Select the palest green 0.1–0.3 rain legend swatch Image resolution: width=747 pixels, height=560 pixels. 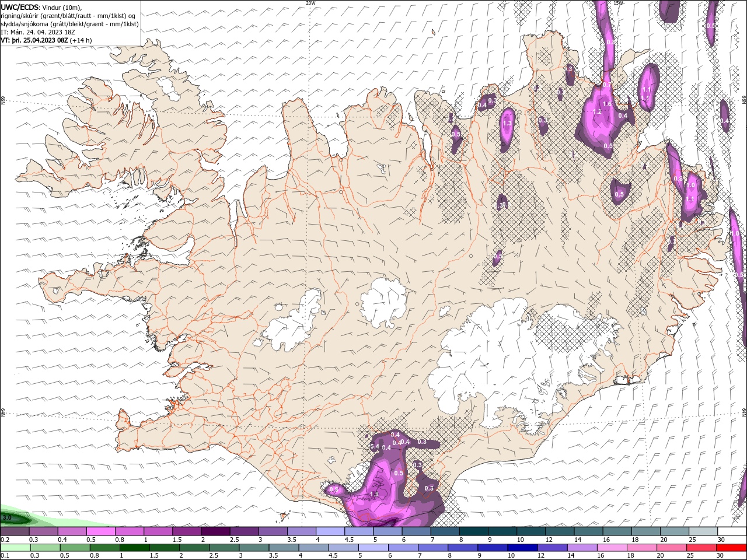15,548
